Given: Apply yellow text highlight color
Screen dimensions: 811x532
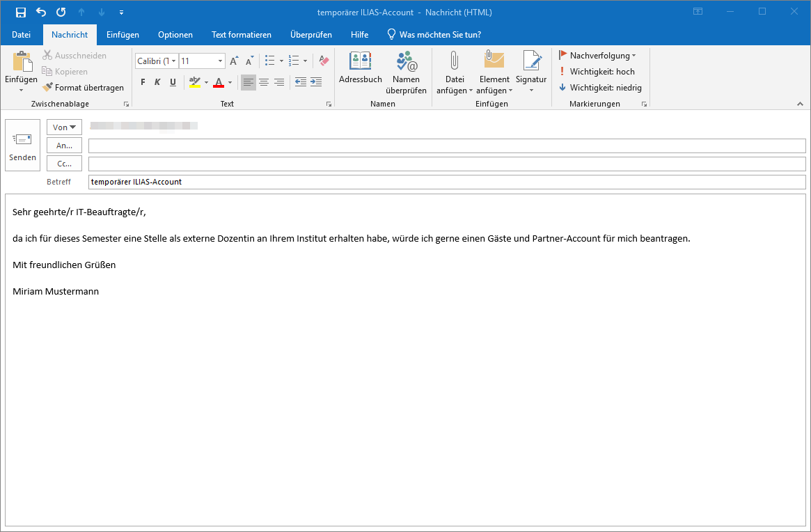Looking at the screenshot, I should [x=195, y=82].
